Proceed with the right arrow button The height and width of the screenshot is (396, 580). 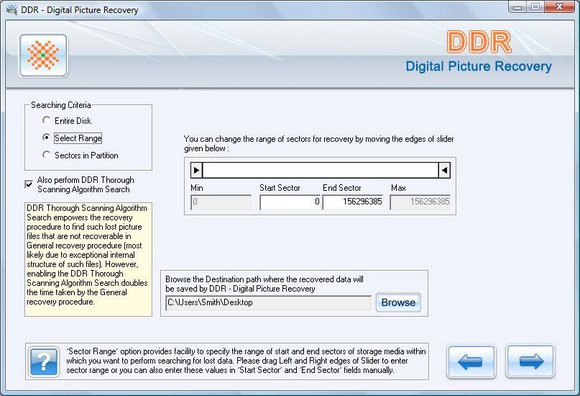pos(530,362)
